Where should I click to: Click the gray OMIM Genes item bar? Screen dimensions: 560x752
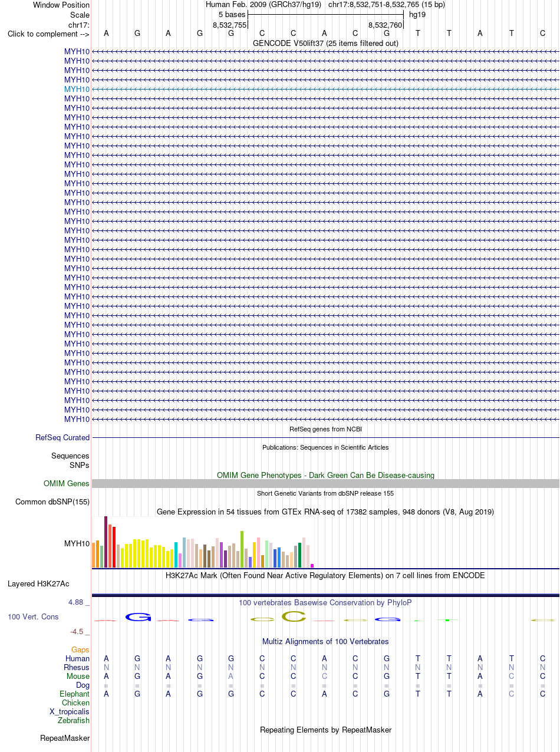click(325, 484)
